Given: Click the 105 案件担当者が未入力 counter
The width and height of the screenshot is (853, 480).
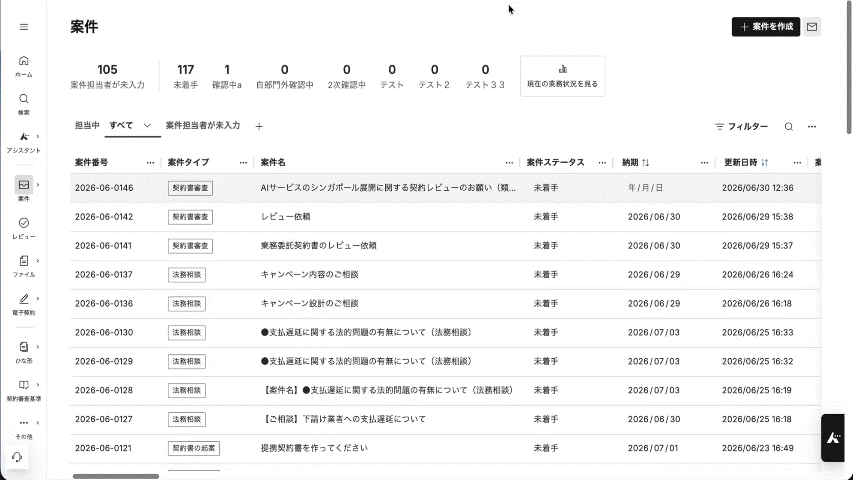Looking at the screenshot, I should pyautogui.click(x=107, y=76).
